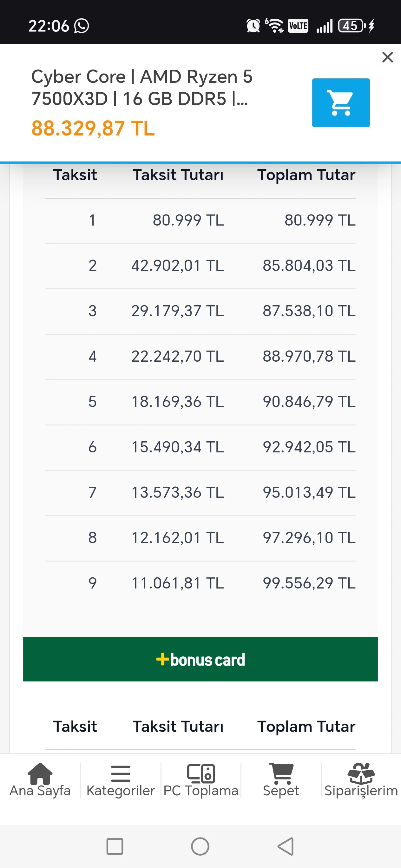Click the Taksit Tutarı column header
The height and width of the screenshot is (868, 401).
coord(178,175)
